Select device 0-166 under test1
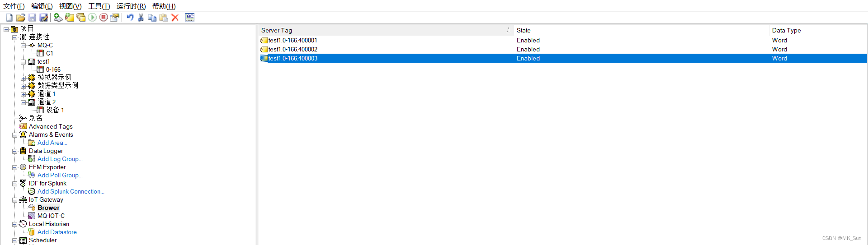 [53, 69]
